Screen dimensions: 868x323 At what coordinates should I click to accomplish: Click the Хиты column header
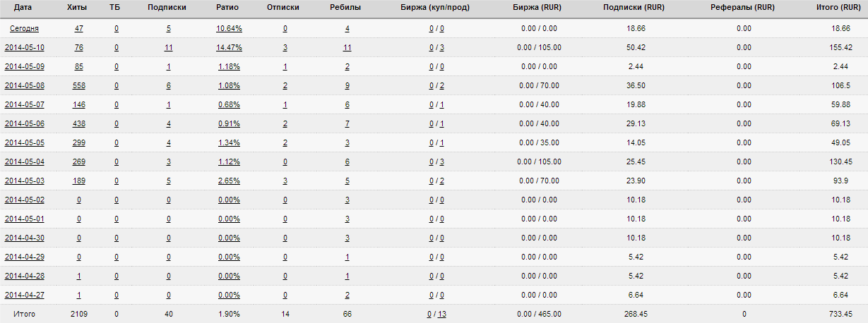click(78, 7)
